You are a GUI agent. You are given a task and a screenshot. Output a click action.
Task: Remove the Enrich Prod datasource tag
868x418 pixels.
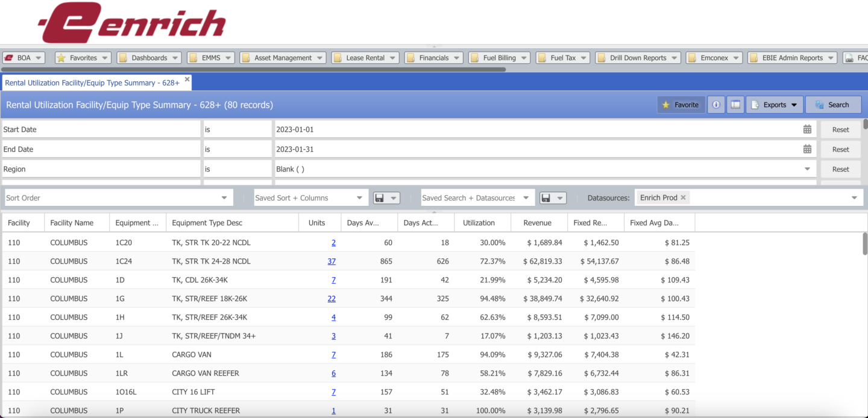click(x=683, y=197)
